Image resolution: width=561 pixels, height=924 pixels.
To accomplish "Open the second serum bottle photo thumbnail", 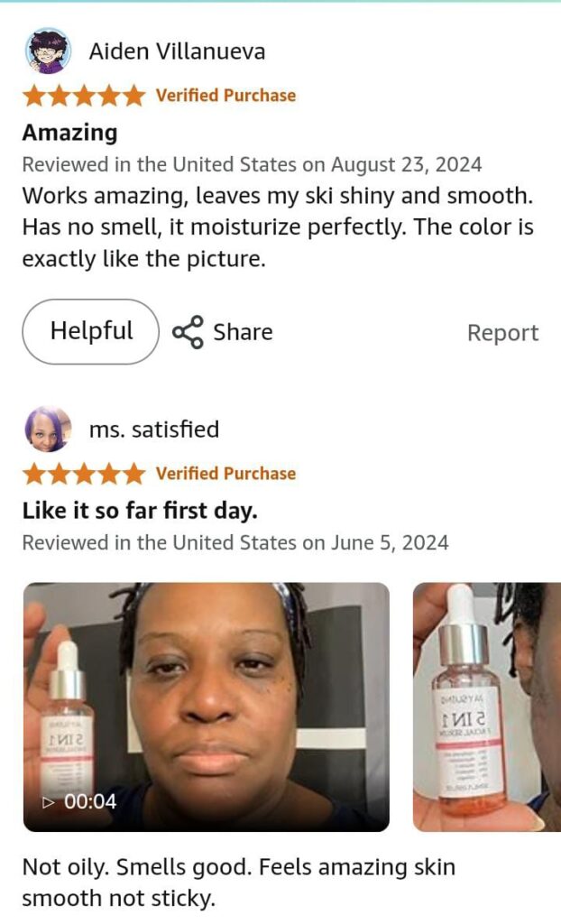I will click(487, 707).
